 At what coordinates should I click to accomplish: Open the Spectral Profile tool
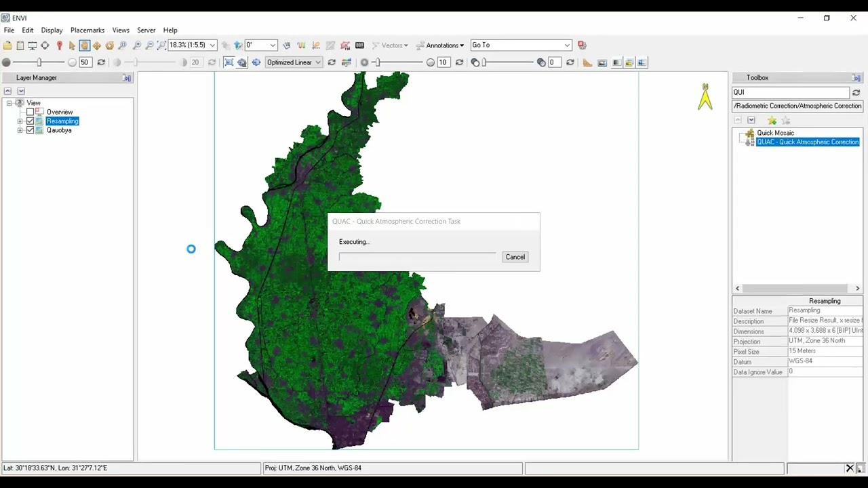301,45
